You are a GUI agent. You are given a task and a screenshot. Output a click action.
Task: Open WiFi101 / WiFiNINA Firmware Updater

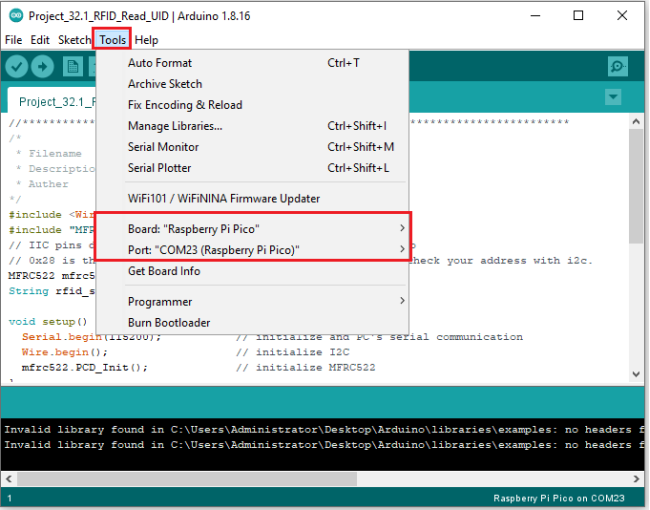pyautogui.click(x=252, y=199)
